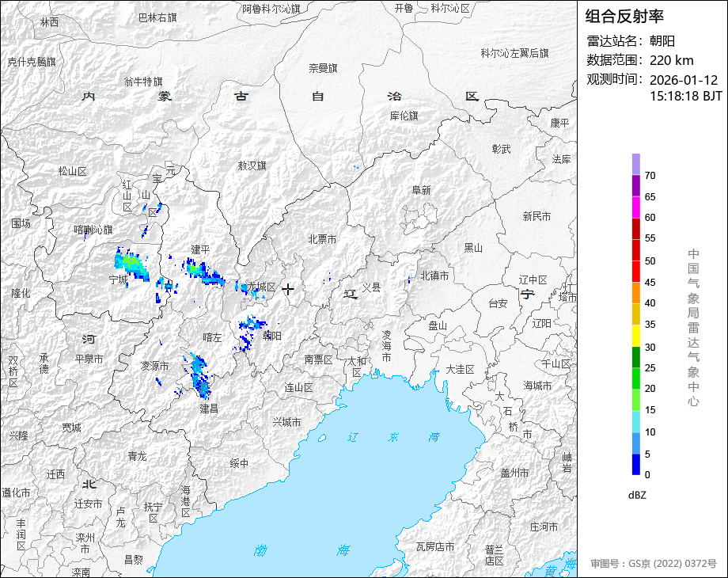728x578 pixels.
Task: Select the 南票区 map label
Action: 318,359
